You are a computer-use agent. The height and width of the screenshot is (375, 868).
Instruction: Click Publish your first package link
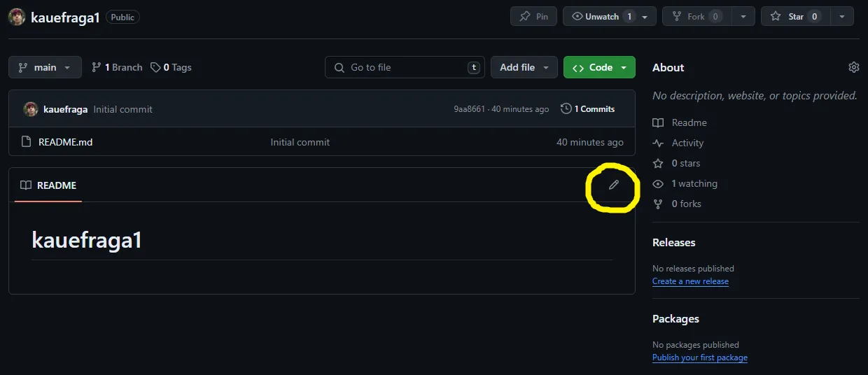[699, 358]
